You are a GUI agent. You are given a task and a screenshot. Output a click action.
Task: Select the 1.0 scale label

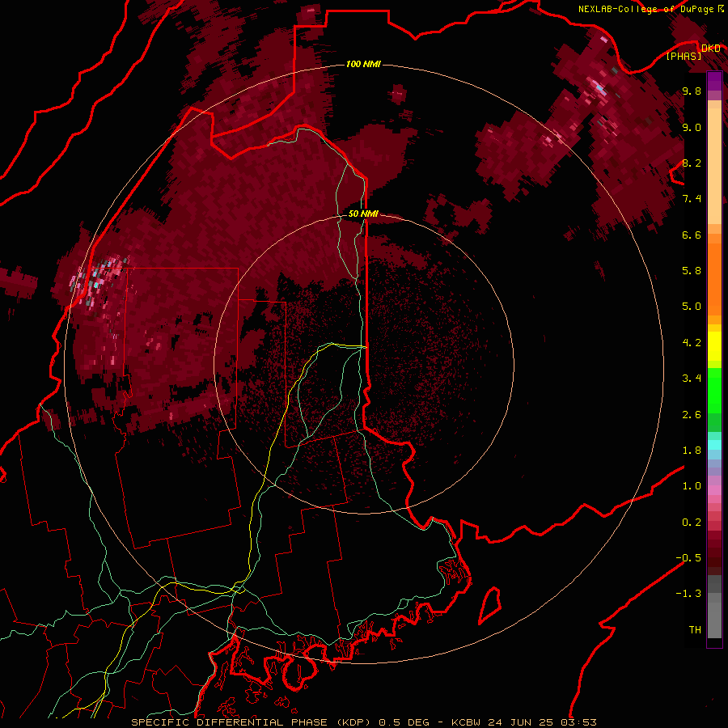click(x=692, y=486)
